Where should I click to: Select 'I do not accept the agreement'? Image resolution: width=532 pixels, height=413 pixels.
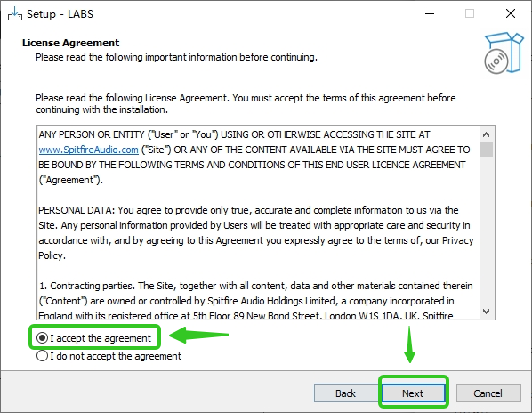tap(109, 356)
